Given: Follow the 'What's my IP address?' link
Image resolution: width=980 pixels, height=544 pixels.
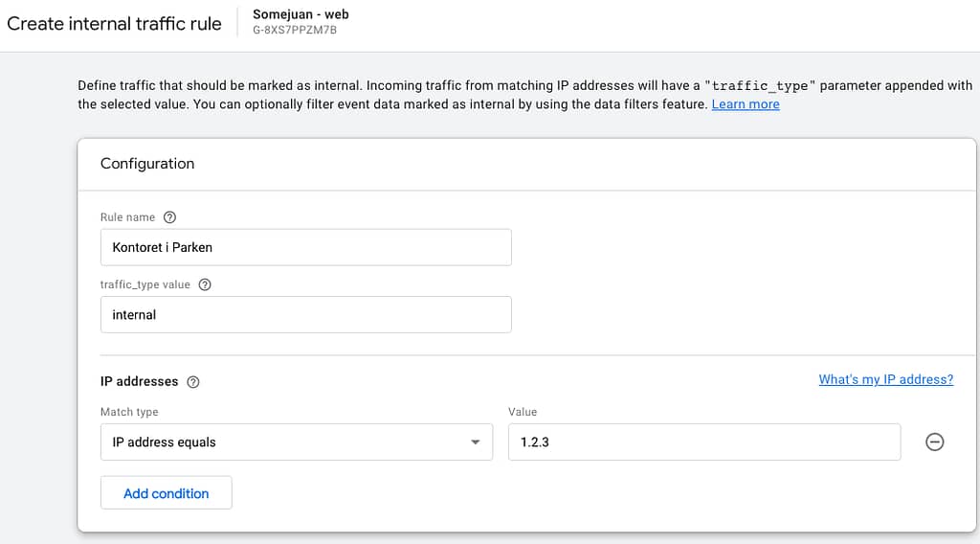Looking at the screenshot, I should [885, 379].
